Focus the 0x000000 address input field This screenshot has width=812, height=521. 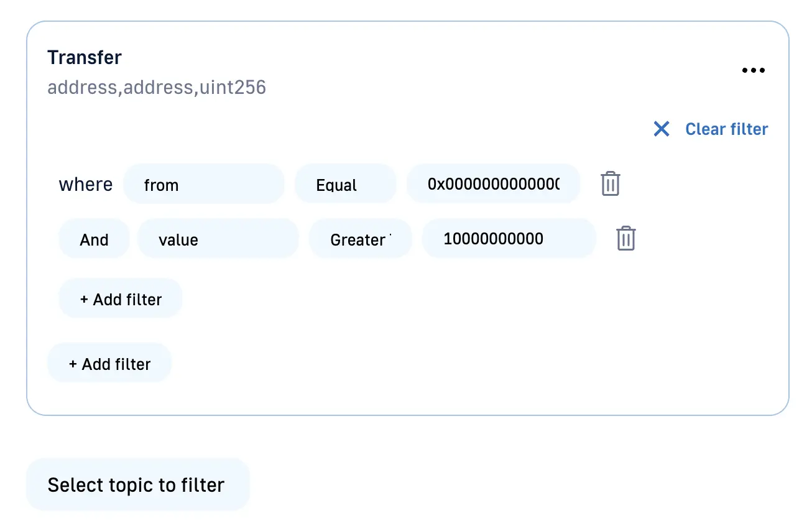pyautogui.click(x=493, y=184)
